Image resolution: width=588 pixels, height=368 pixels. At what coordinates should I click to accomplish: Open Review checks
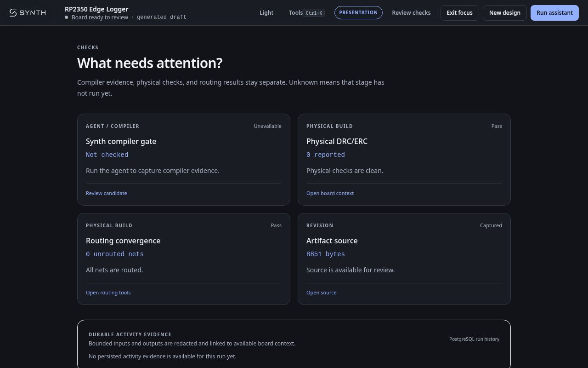[x=411, y=12]
